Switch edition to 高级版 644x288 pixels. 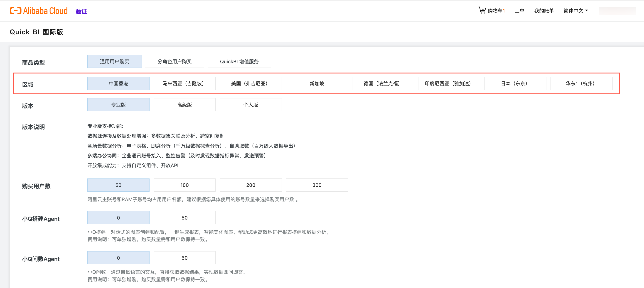184,105
